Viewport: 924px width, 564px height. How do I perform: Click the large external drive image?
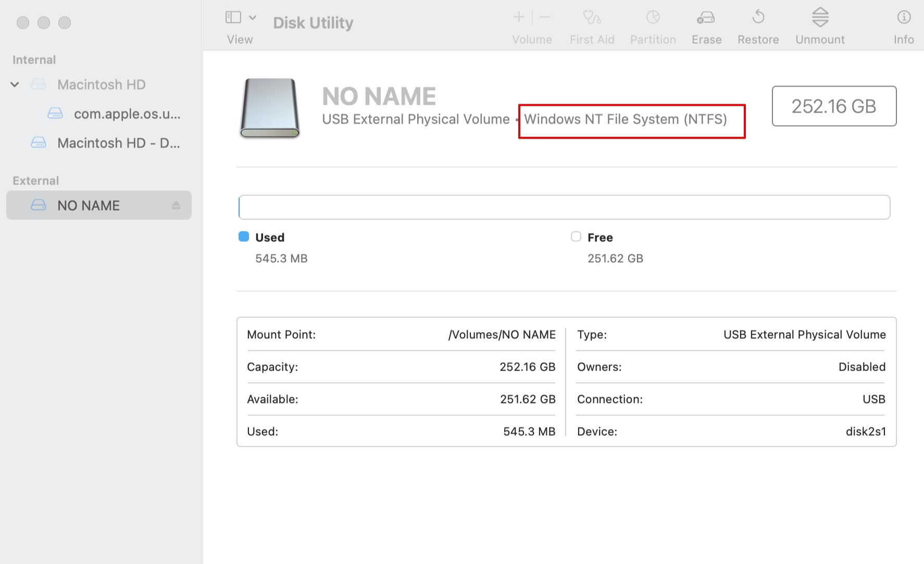pyautogui.click(x=270, y=108)
